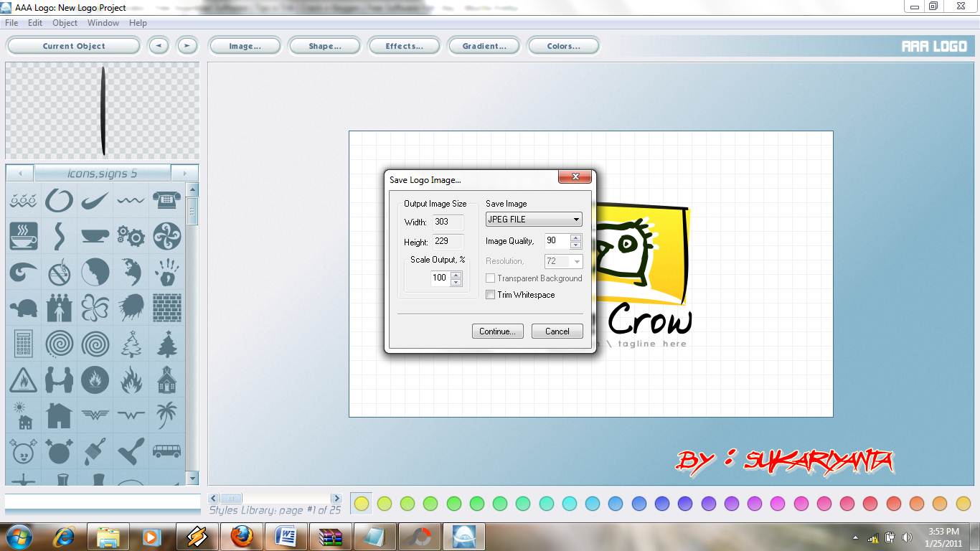The height and width of the screenshot is (551, 980).
Task: Click the Width input field
Action: coord(448,222)
